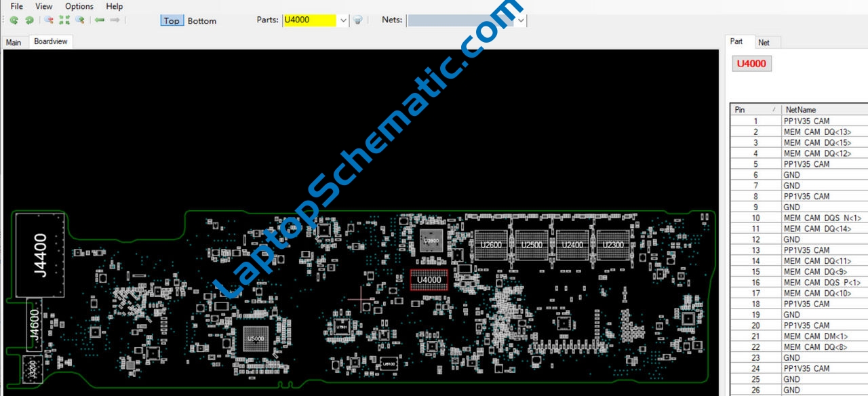Select pin 26 GND row
The image size is (868, 396).
(x=799, y=390)
